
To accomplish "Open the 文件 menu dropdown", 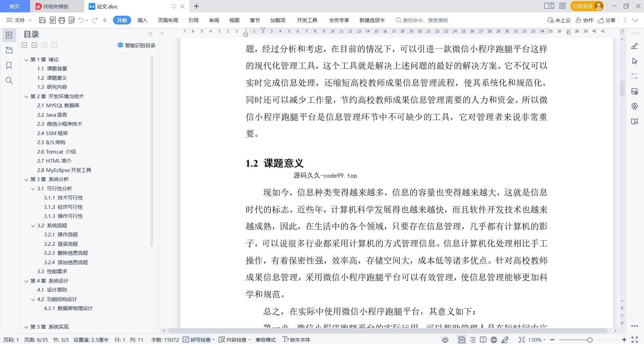I will [x=19, y=20].
